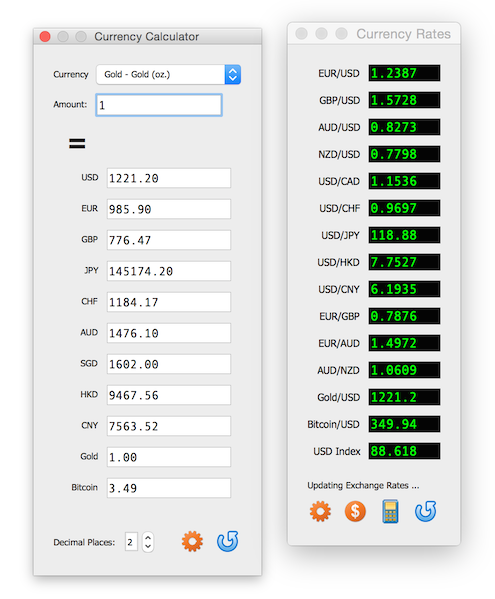Click the Decimal Places stepper arrows
This screenshot has height=599, width=495.
[148, 542]
